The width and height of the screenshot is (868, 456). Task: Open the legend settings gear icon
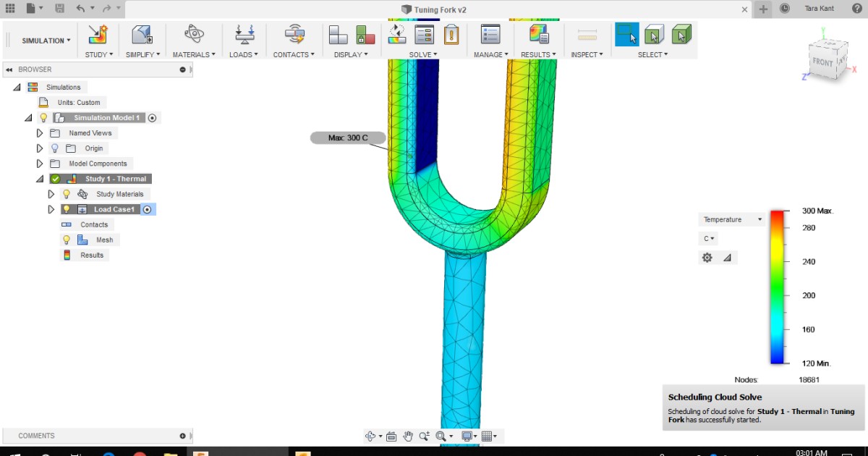[x=707, y=257]
